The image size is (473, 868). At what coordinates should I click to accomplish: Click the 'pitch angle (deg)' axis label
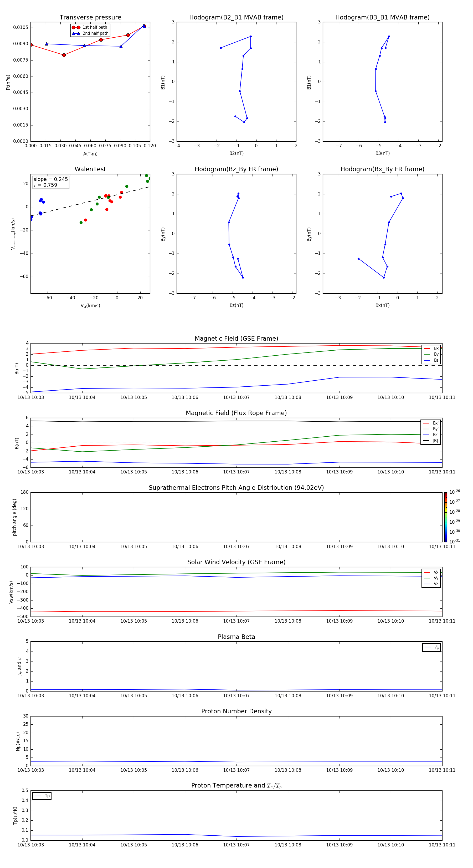14,517
